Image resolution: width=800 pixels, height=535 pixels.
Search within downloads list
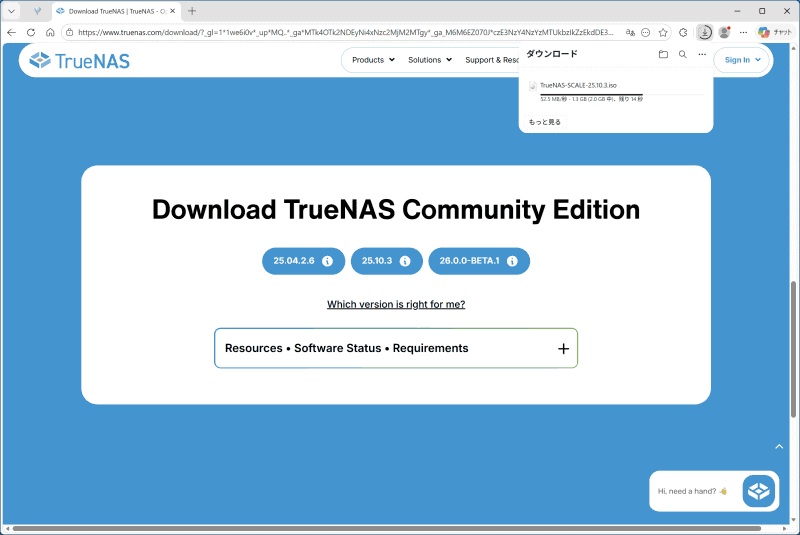[x=682, y=54]
